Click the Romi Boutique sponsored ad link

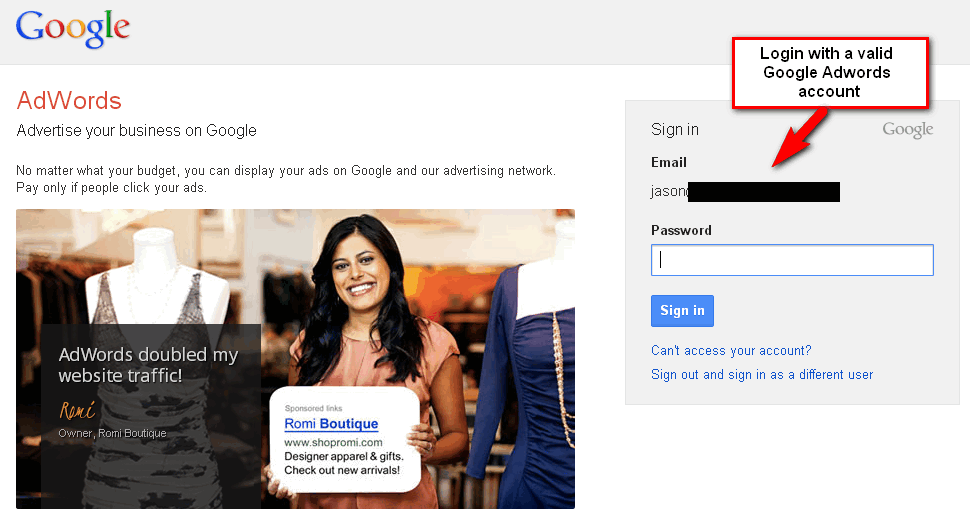coord(331,424)
